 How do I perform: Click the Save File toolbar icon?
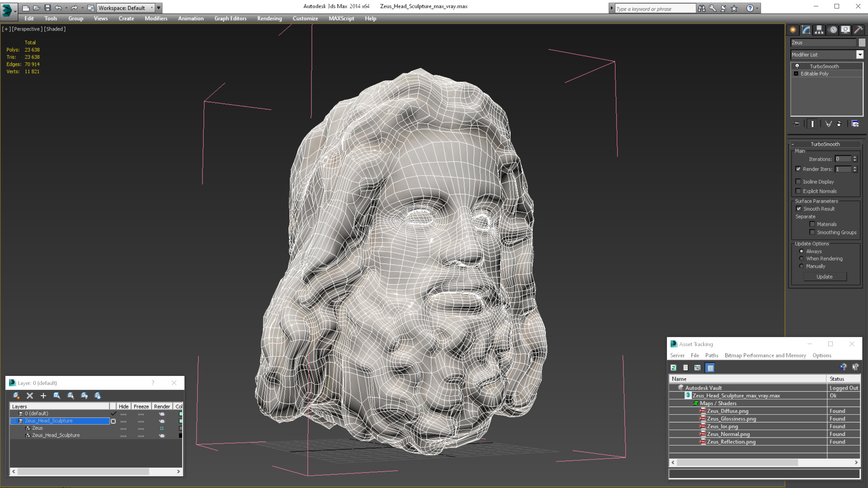click(48, 8)
